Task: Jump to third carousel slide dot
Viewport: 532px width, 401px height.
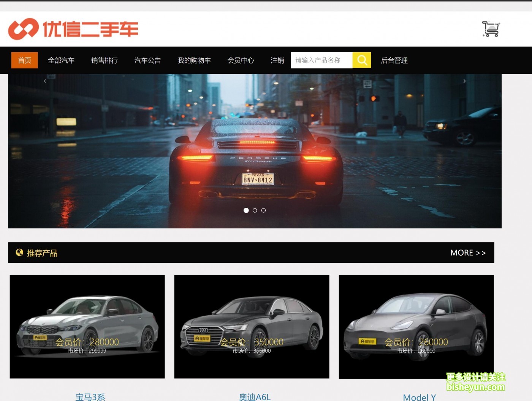Action: click(x=264, y=210)
